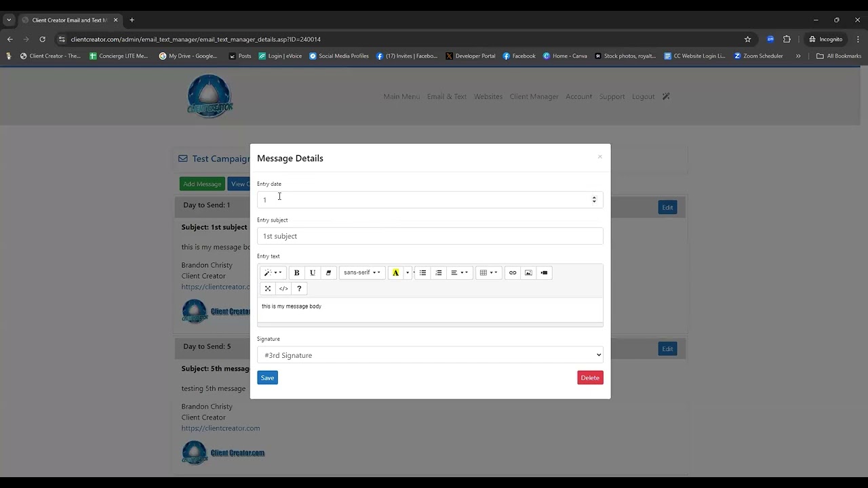The image size is (868, 488).
Task: Click Edit for Day to Send: 5
Action: pyautogui.click(x=667, y=348)
